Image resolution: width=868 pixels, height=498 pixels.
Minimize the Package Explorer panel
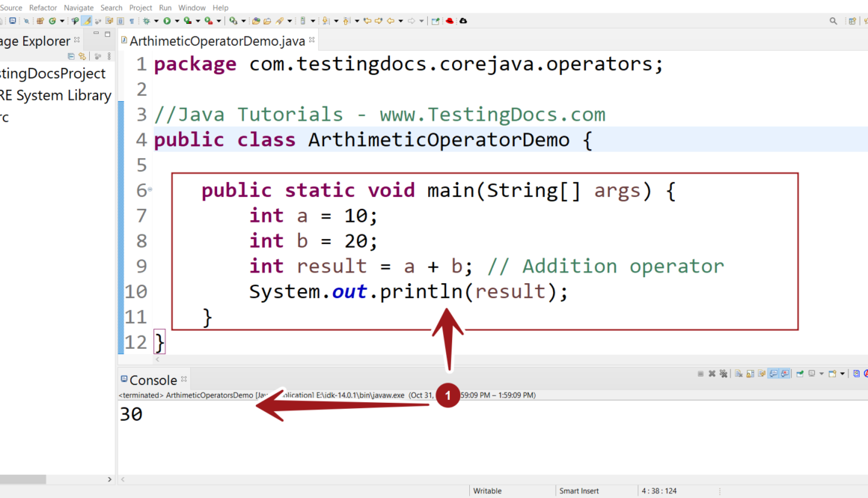click(x=97, y=34)
